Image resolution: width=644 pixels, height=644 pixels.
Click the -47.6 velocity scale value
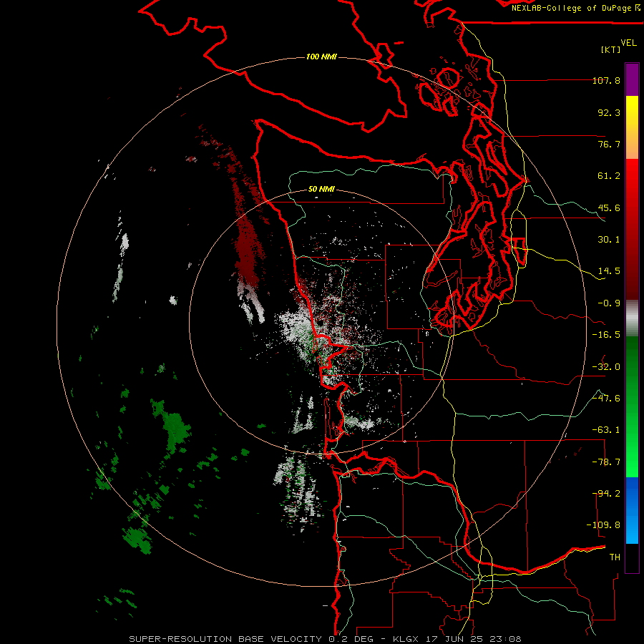pyautogui.click(x=606, y=399)
